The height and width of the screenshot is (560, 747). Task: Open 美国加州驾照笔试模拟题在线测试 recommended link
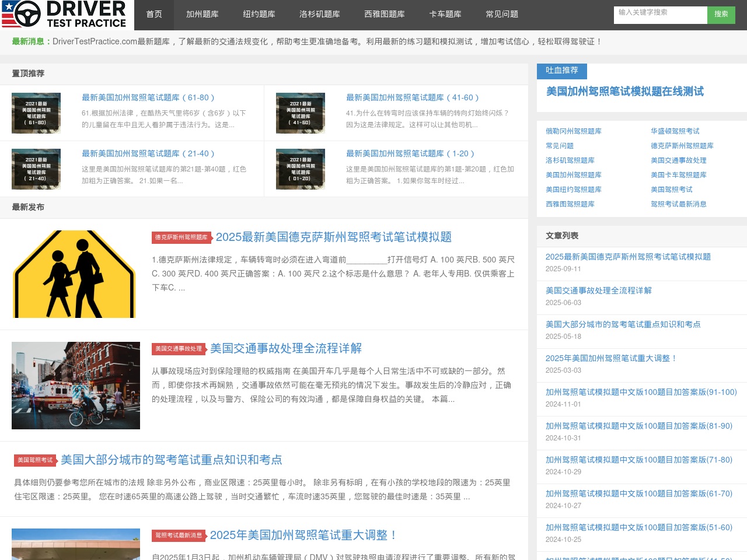point(625,92)
